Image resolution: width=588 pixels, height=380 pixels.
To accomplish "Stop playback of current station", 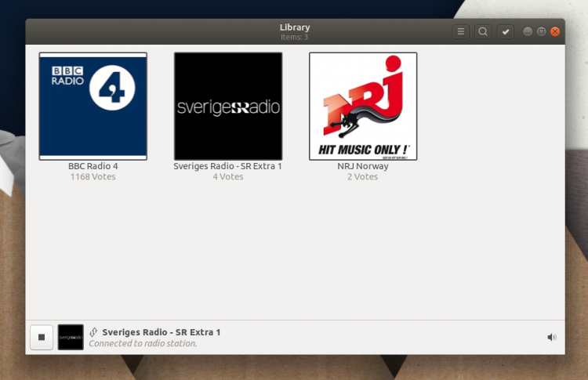I will click(42, 337).
